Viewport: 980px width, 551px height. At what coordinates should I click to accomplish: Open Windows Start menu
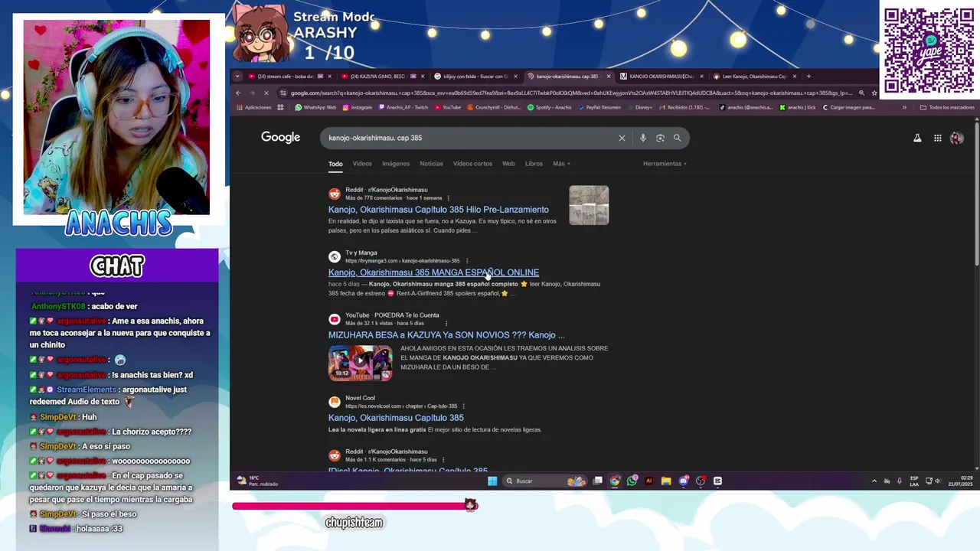(x=492, y=481)
